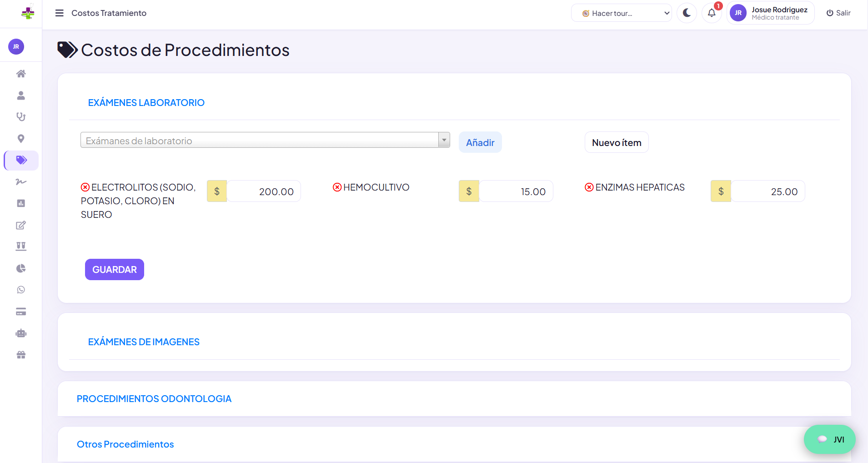Remove HEMOCULTIVO with its red X icon
This screenshot has width=868, height=463.
[x=337, y=187]
